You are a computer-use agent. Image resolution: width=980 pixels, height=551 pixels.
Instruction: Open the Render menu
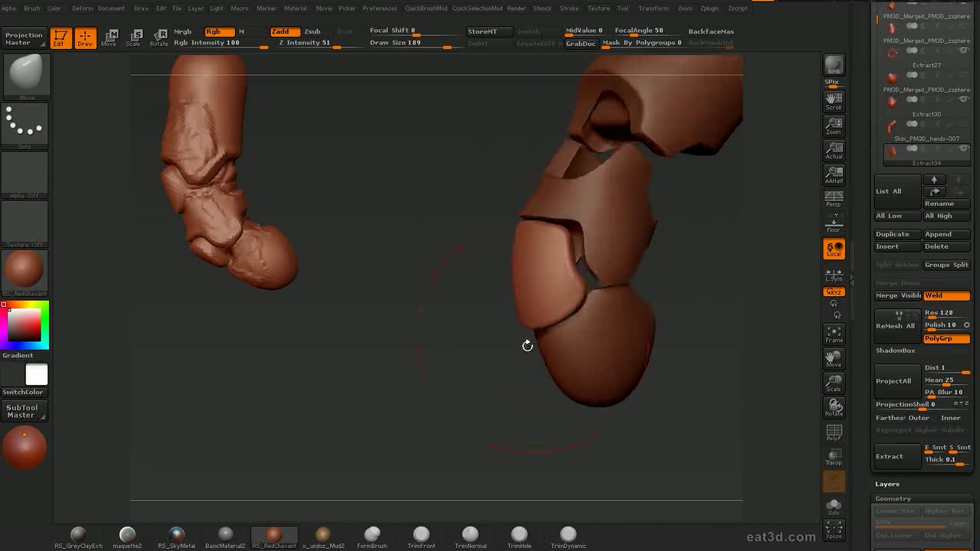click(x=516, y=8)
